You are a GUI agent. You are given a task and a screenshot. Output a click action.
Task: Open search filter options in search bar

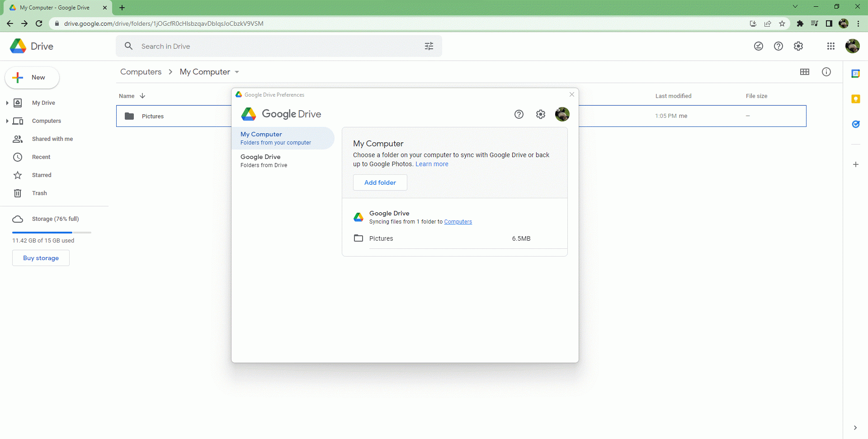tap(429, 46)
